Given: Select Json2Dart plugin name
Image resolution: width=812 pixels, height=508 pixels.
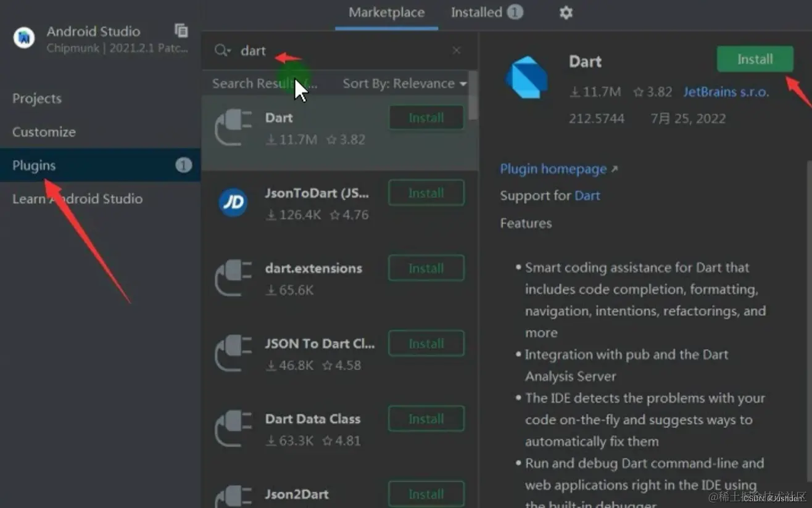Looking at the screenshot, I should [297, 494].
